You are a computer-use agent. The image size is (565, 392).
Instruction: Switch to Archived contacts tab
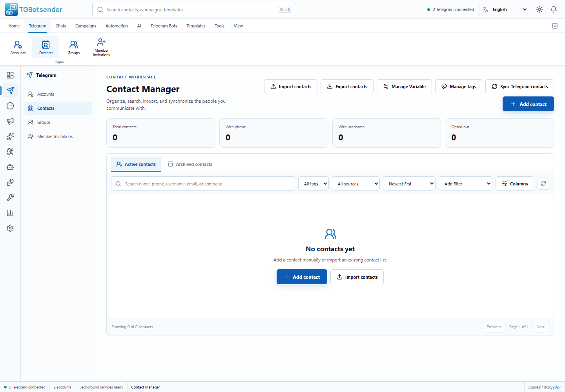(x=190, y=164)
